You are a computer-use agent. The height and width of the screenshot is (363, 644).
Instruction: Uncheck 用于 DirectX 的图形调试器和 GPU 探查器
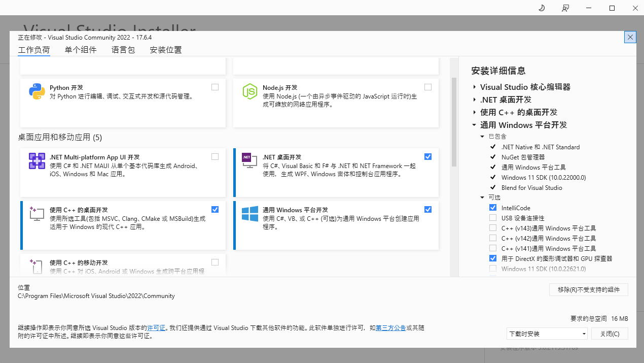[493, 258]
